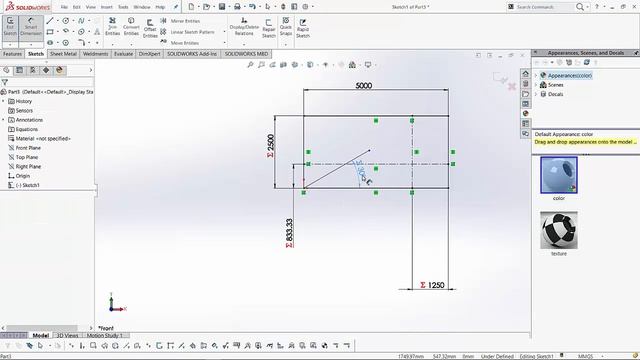Expand the History folder in feature tree

point(3,101)
